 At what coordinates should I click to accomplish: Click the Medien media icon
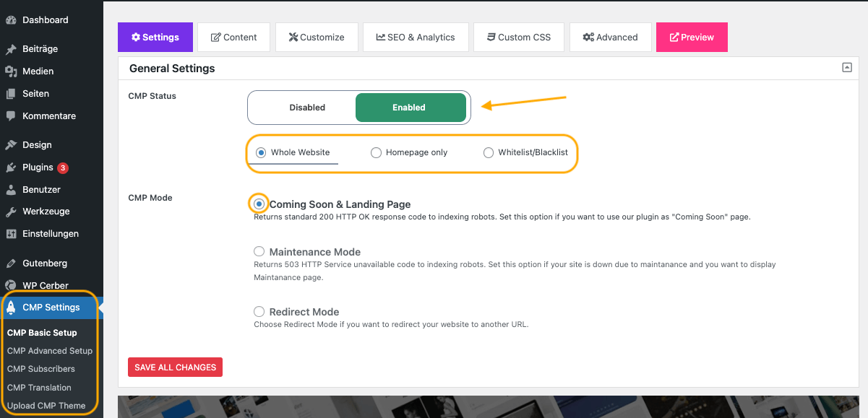point(11,71)
